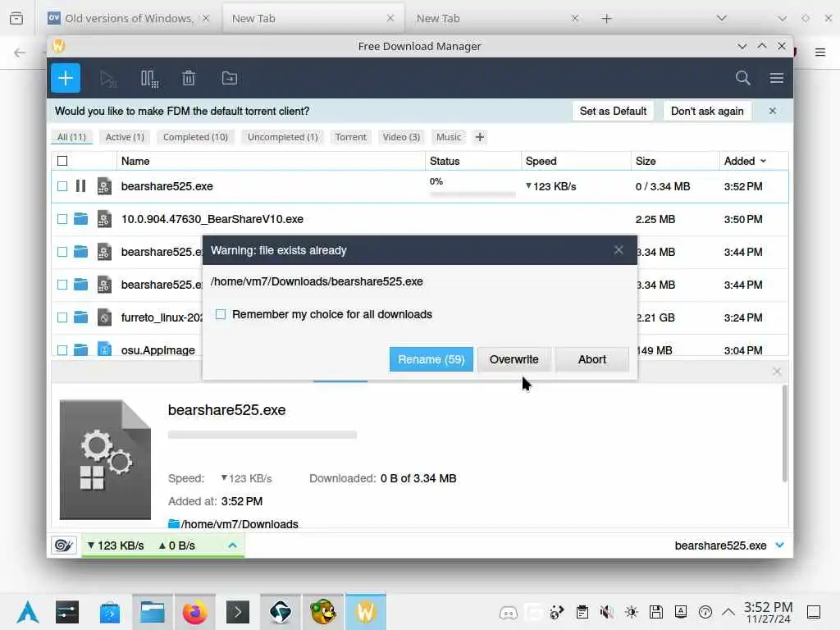Abort the duplicate download
Screen dimensions: 840x630
pyautogui.click(x=592, y=359)
